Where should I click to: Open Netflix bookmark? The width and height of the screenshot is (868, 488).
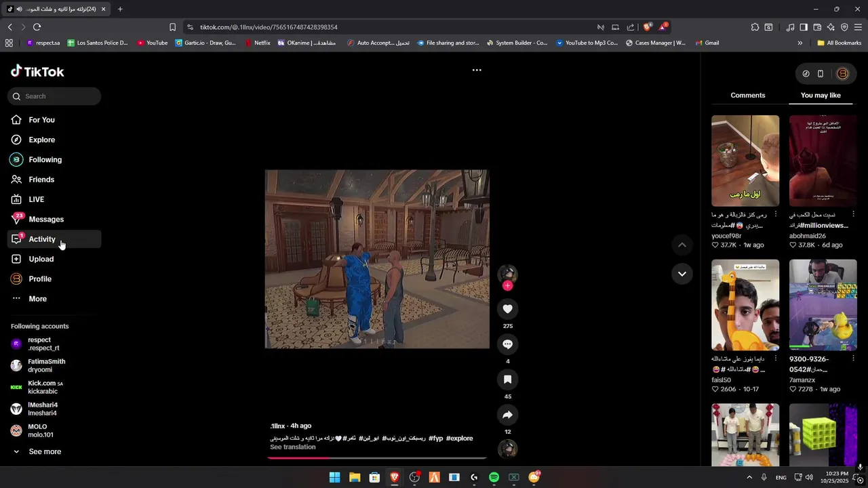(257, 43)
